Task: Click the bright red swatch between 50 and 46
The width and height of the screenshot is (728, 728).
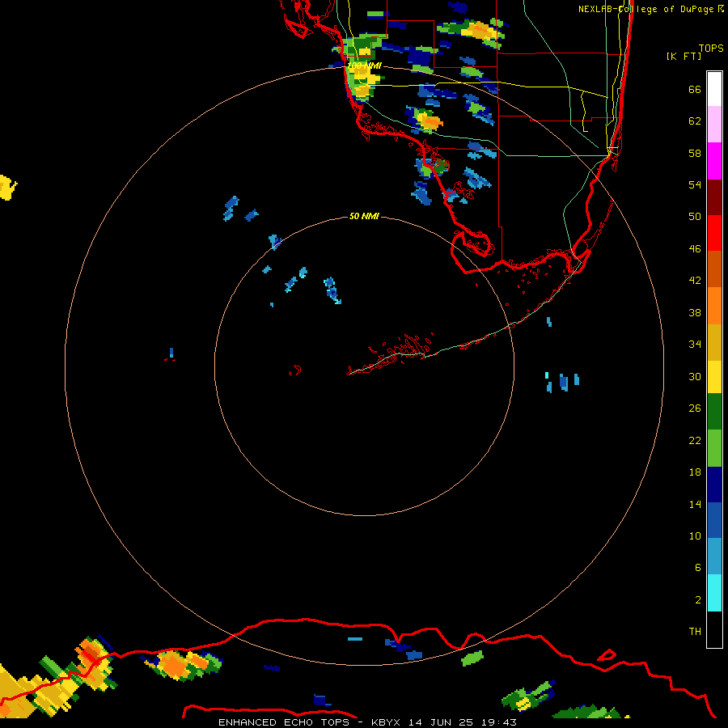Action: pos(714,233)
